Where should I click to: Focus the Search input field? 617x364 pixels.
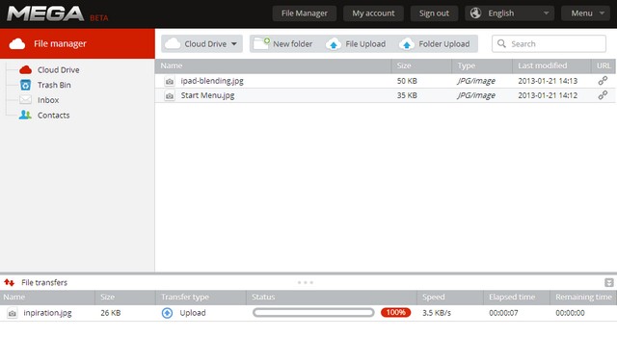[549, 43]
